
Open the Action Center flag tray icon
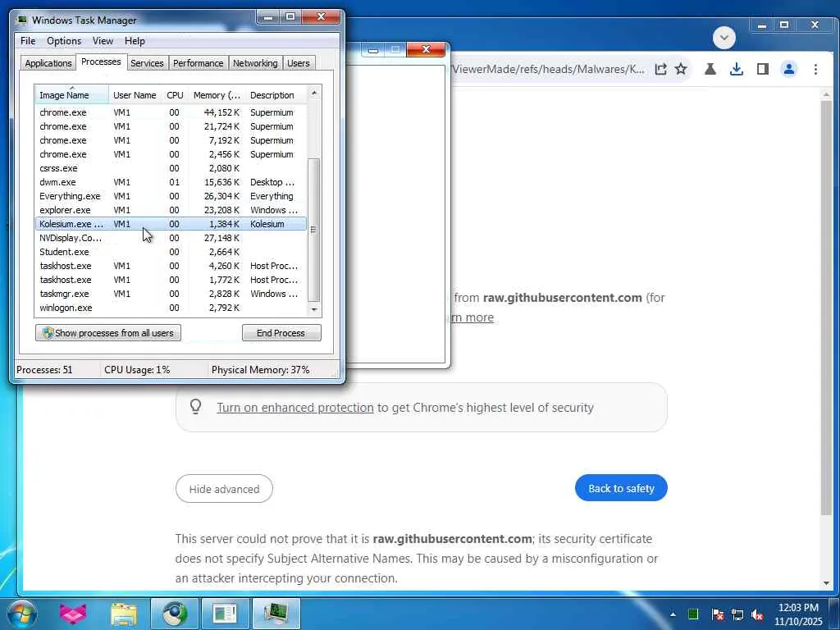[x=718, y=614]
